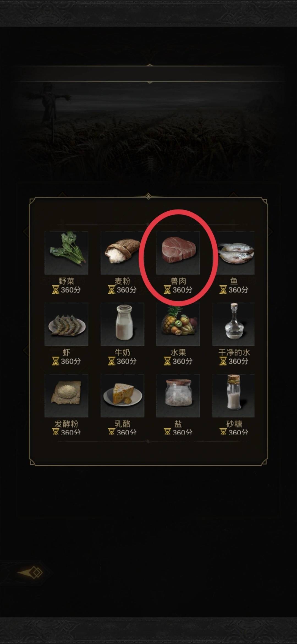297x644 pixels.
Task: Select the 干净的水 clean water flask
Action: coord(233,324)
